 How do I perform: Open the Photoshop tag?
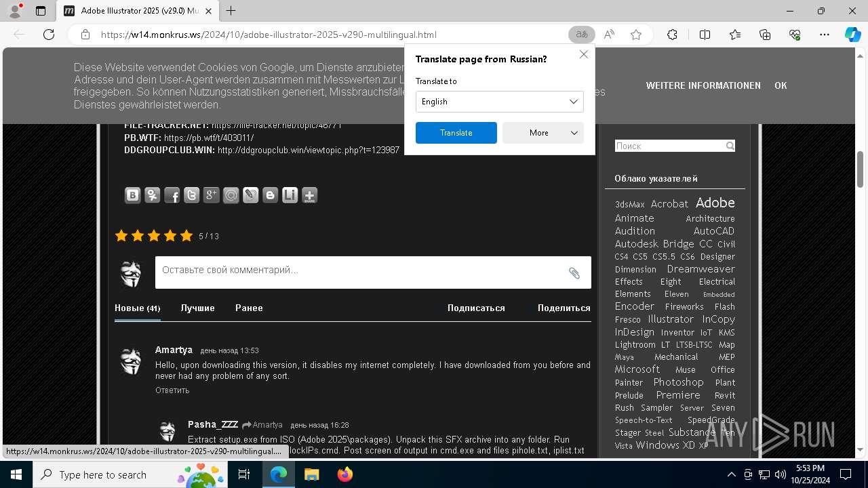pyautogui.click(x=678, y=382)
